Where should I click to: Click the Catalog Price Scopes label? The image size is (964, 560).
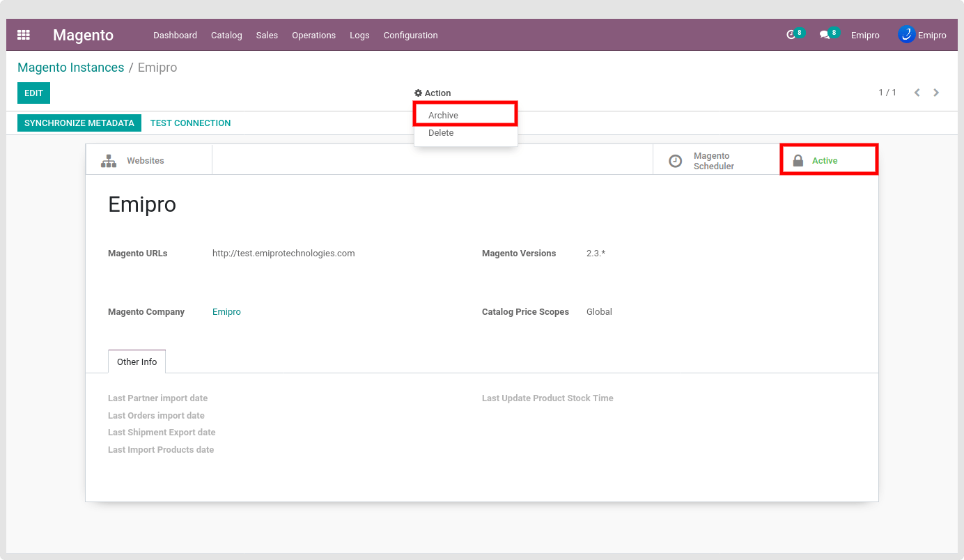click(525, 312)
